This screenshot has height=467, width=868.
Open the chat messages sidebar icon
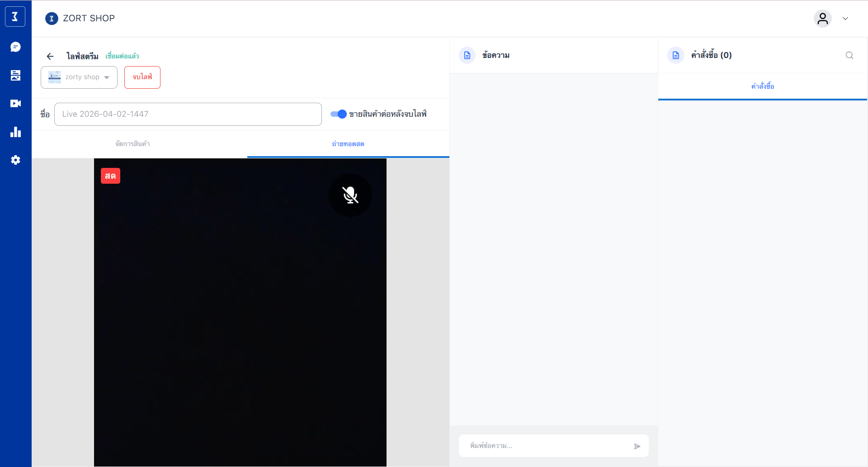pos(15,47)
